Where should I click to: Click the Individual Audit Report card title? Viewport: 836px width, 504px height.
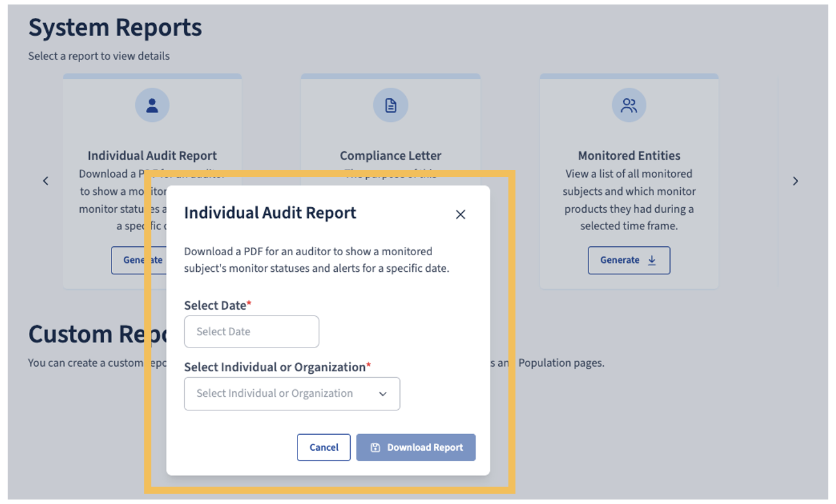click(x=152, y=156)
